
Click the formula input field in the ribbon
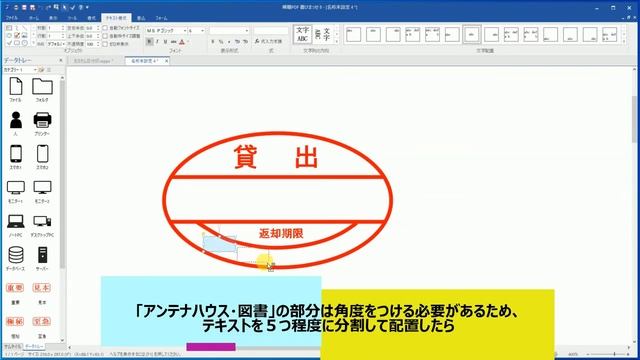click(x=271, y=31)
